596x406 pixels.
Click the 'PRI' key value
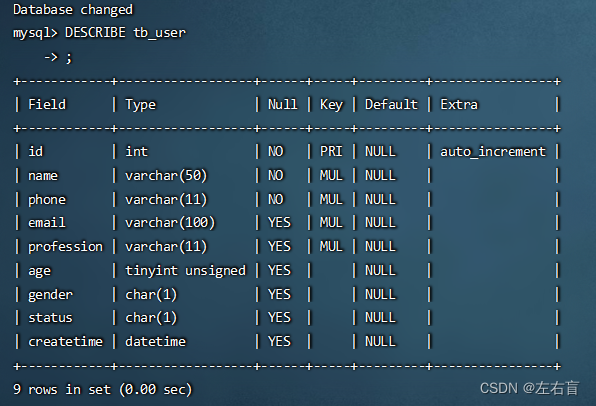(331, 151)
